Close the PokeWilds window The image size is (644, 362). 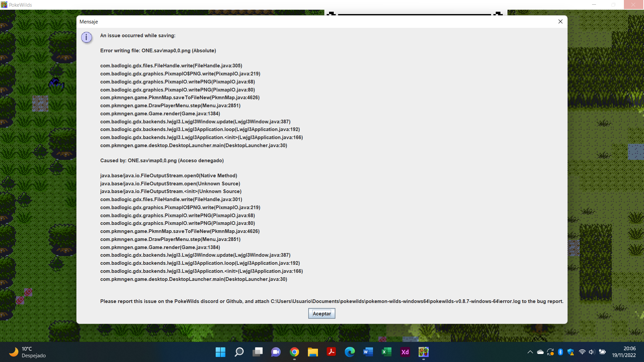(633, 5)
